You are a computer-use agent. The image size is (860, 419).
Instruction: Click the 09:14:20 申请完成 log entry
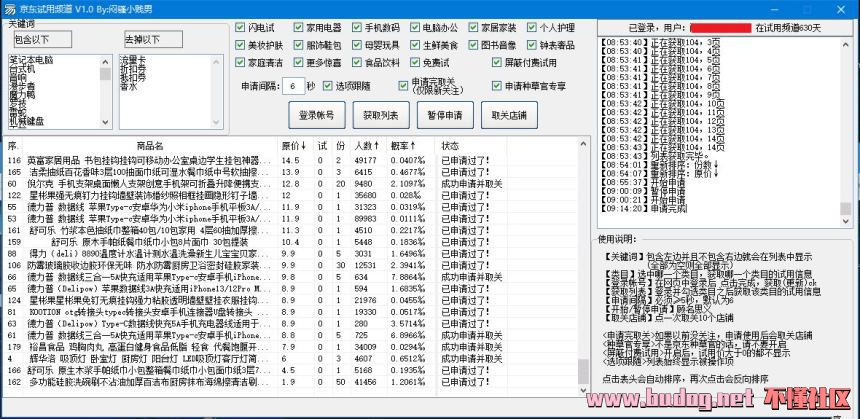click(643, 208)
